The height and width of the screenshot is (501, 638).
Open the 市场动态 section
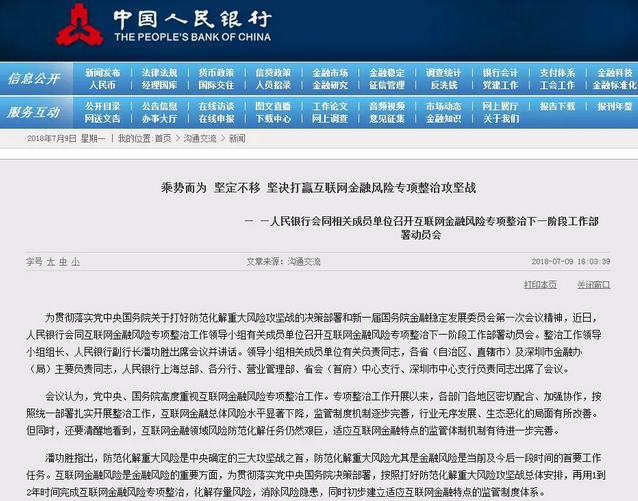pos(444,107)
